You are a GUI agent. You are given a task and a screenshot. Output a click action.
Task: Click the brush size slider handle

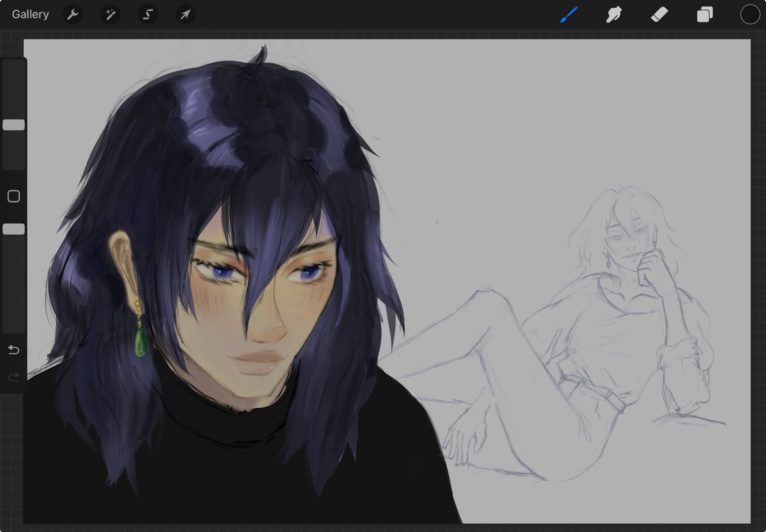[13, 125]
